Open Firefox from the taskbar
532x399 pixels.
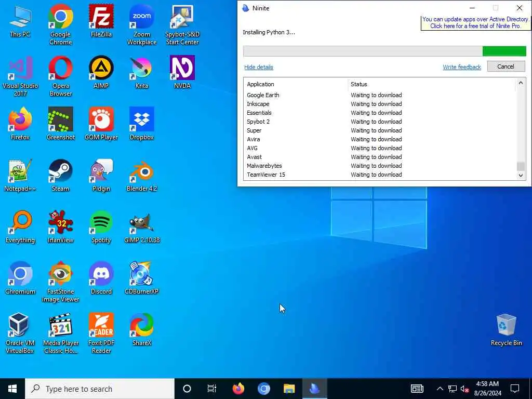coord(238,389)
